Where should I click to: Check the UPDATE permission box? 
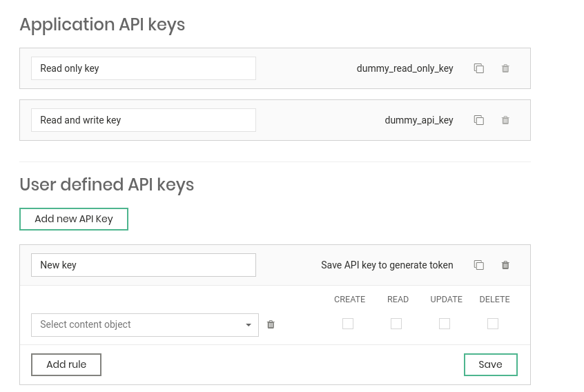point(445,324)
